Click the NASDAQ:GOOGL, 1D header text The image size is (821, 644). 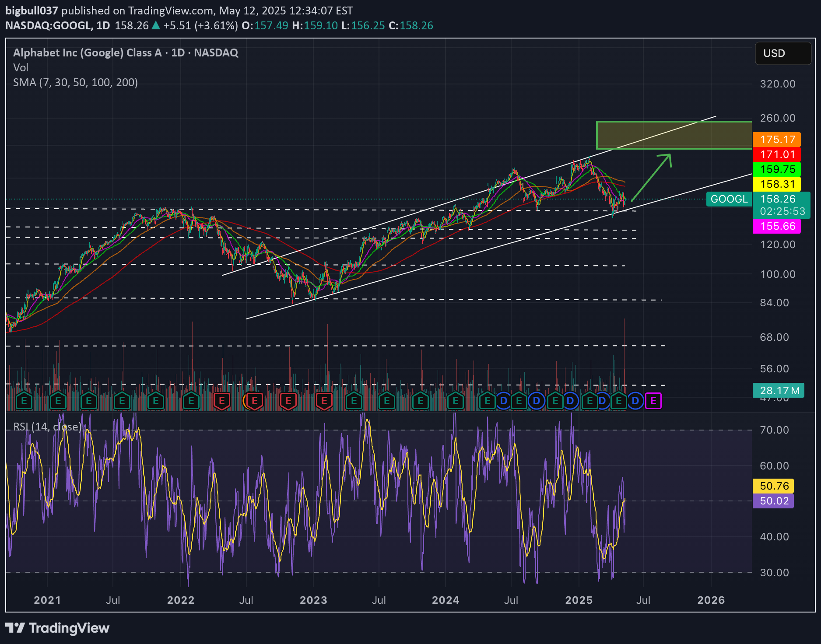click(57, 25)
